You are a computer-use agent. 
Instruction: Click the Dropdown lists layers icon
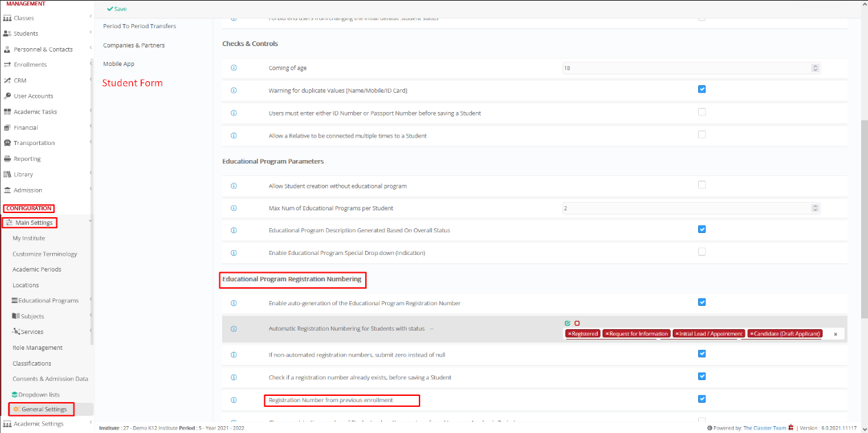[x=14, y=395]
